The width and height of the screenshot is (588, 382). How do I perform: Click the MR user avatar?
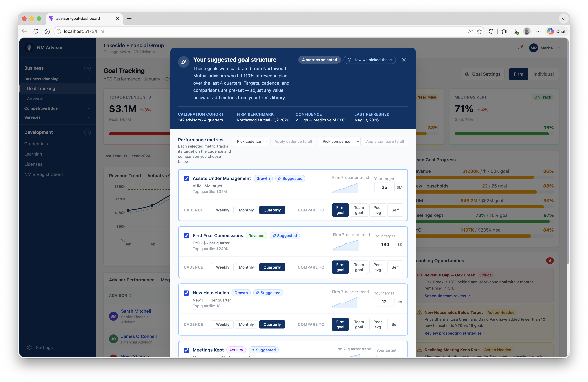click(x=534, y=48)
